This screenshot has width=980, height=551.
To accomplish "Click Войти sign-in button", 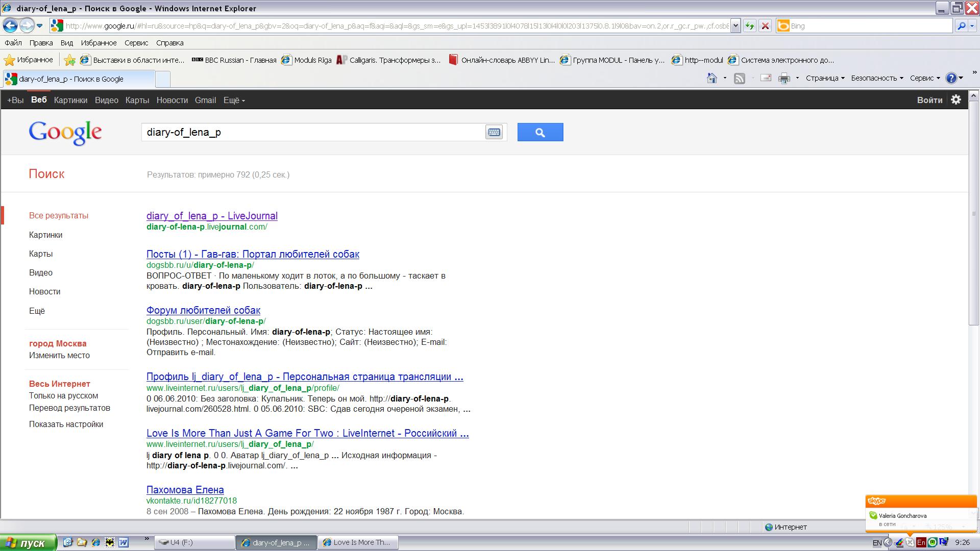I will (929, 100).
